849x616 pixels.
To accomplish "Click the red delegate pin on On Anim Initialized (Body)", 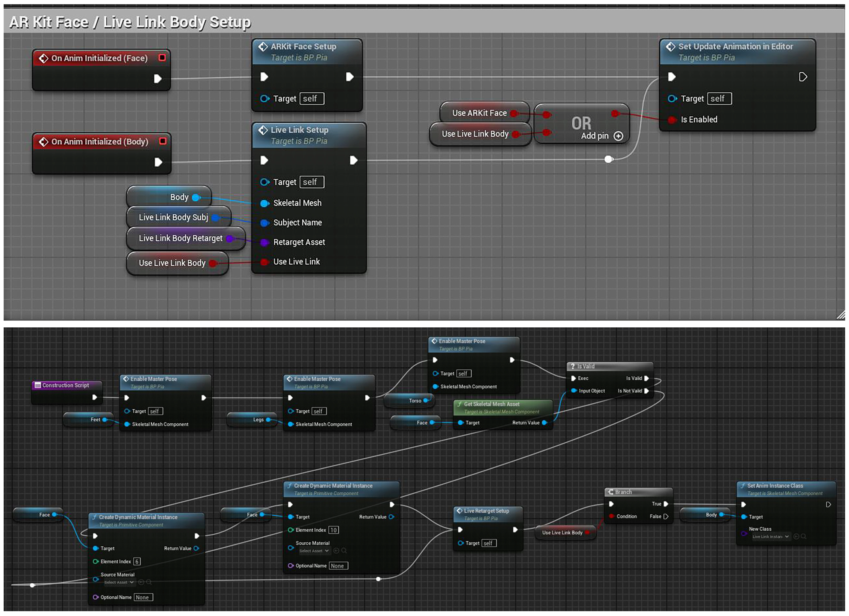I will pyautogui.click(x=163, y=141).
